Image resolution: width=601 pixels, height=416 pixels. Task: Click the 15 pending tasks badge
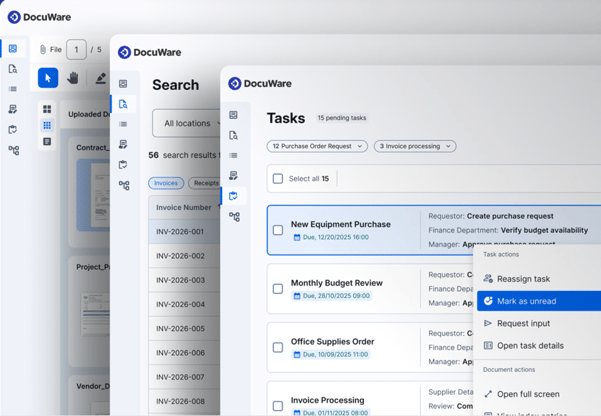click(342, 118)
